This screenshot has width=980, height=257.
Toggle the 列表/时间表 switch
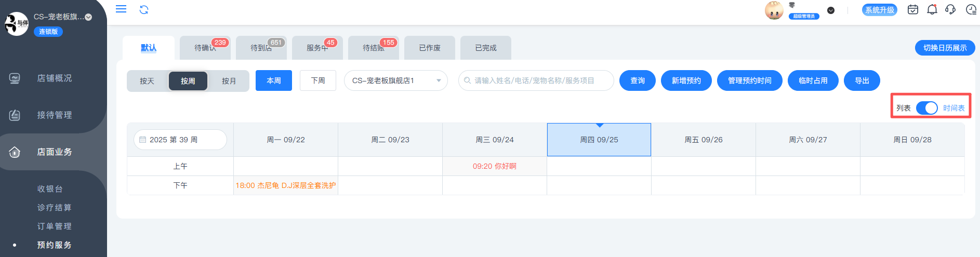926,108
